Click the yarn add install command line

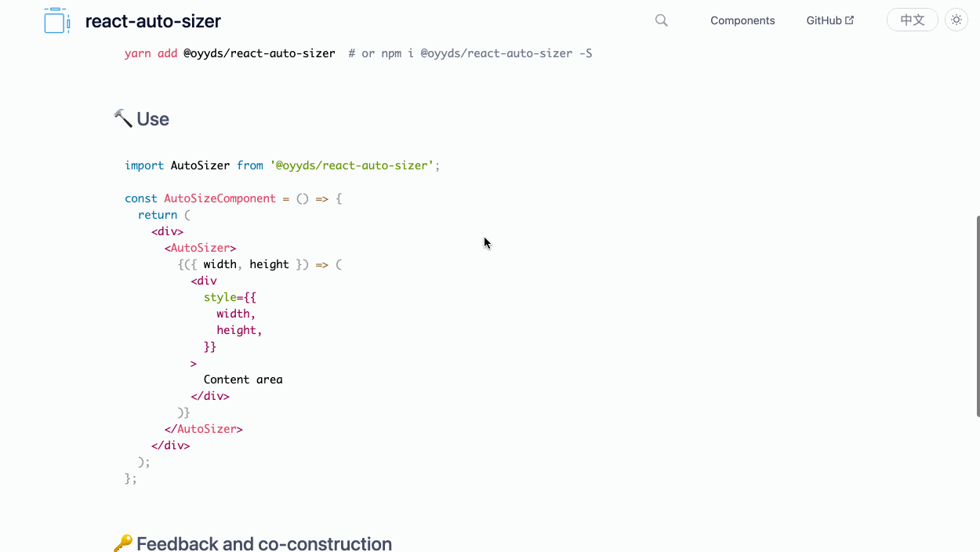tap(358, 53)
